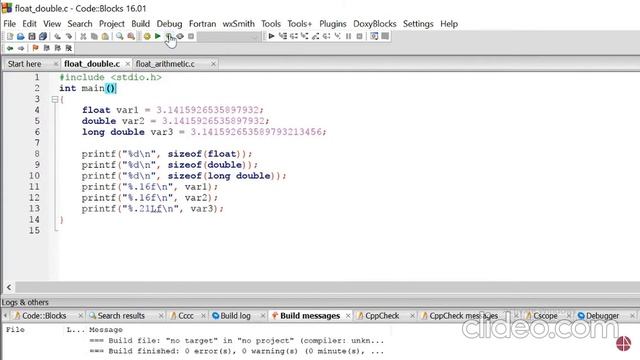Image resolution: width=640 pixels, height=360 pixels.
Task: Switch to the Start here tab
Action: pos(24,64)
